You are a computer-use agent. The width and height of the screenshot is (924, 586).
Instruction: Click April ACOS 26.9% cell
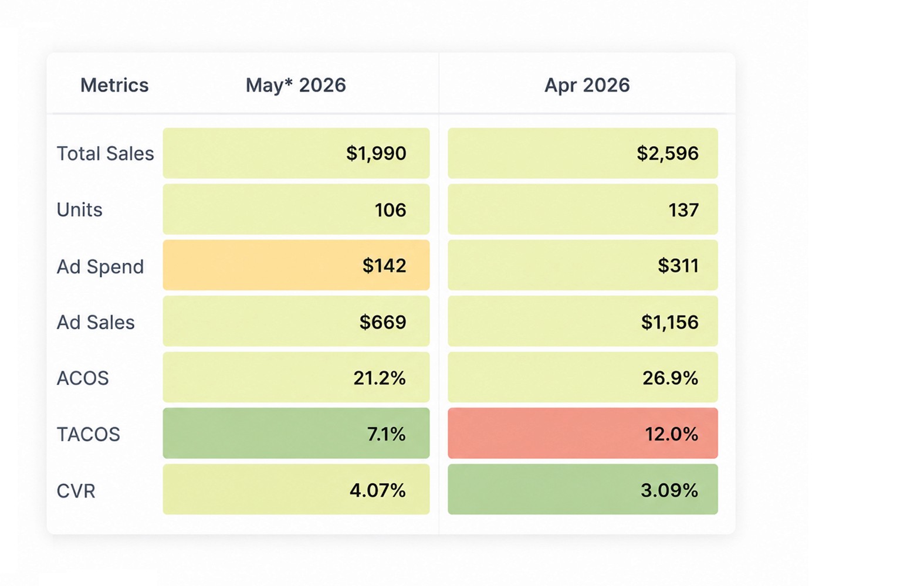(583, 377)
